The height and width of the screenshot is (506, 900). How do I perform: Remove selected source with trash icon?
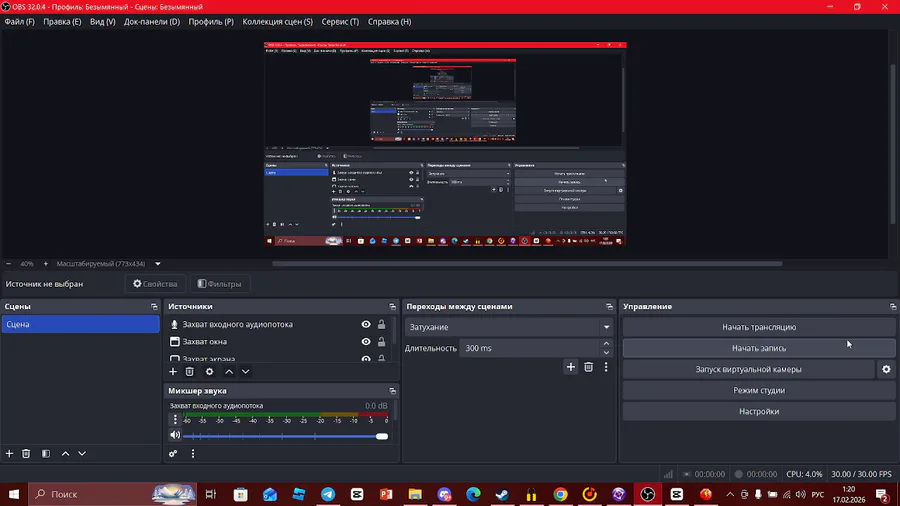click(189, 372)
